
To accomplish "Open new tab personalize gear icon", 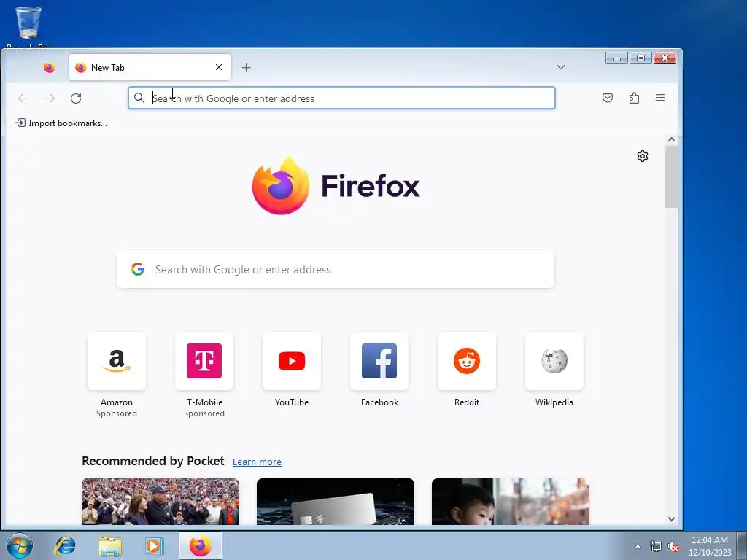I will coord(642,156).
